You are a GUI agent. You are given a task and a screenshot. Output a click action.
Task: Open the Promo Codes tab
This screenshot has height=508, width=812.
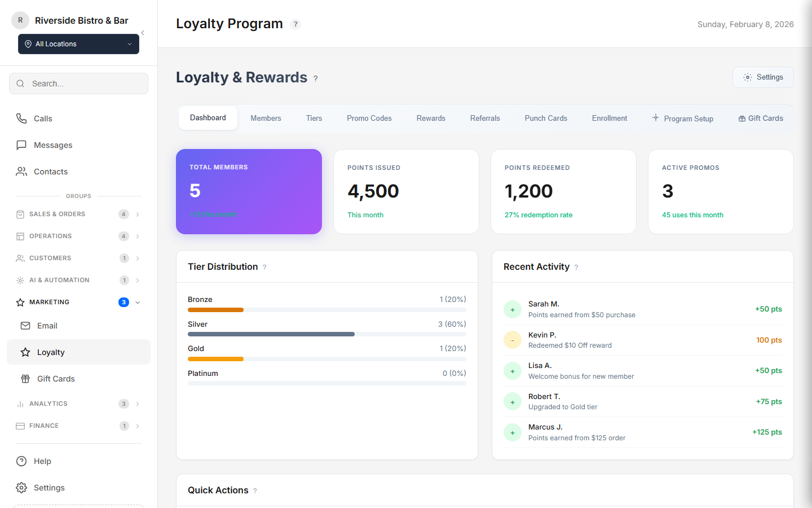pyautogui.click(x=369, y=118)
